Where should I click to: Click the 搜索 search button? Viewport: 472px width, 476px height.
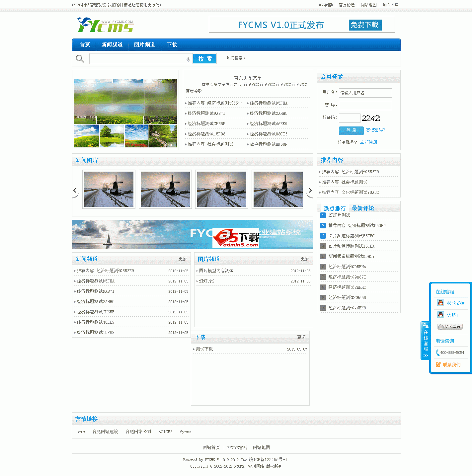coord(204,58)
